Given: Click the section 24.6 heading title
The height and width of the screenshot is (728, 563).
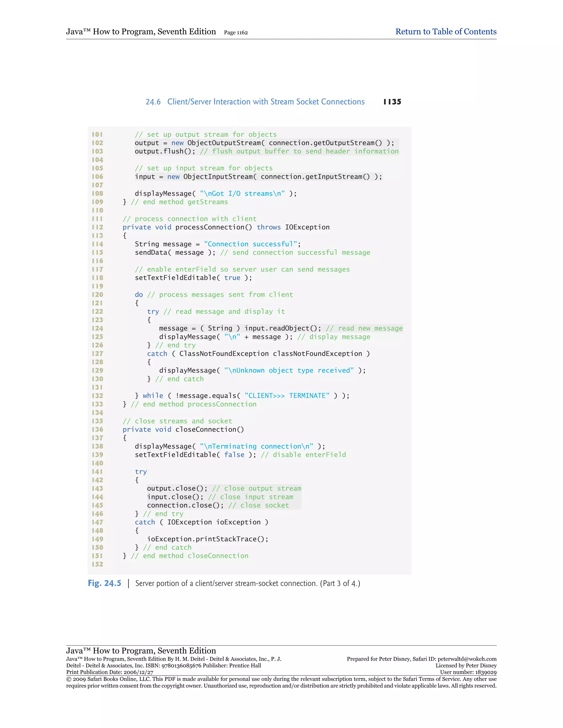Looking at the screenshot, I should pyautogui.click(x=266, y=102).
